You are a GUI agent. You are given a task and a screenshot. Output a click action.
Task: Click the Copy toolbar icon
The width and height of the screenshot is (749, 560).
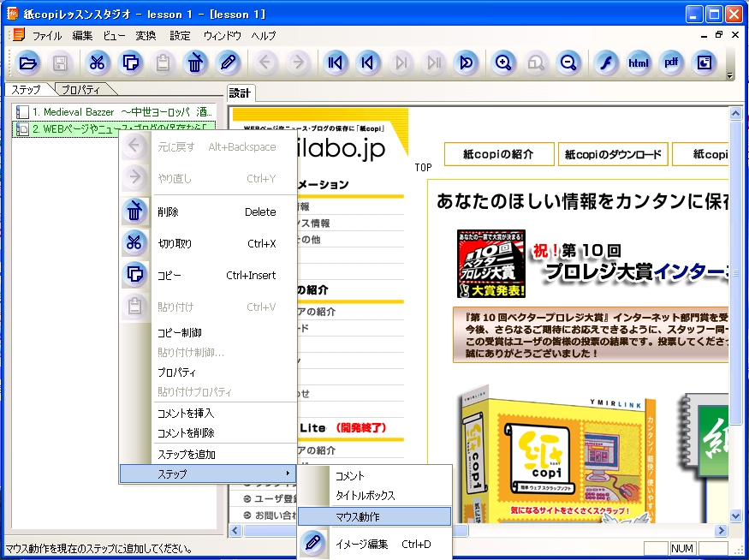(x=130, y=63)
